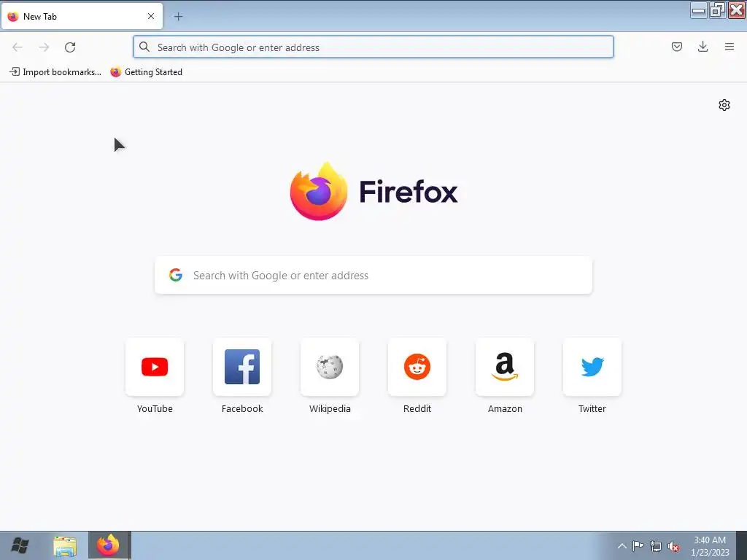Select the New Tab tab
Viewport: 747px width, 560px height.
tap(82, 16)
